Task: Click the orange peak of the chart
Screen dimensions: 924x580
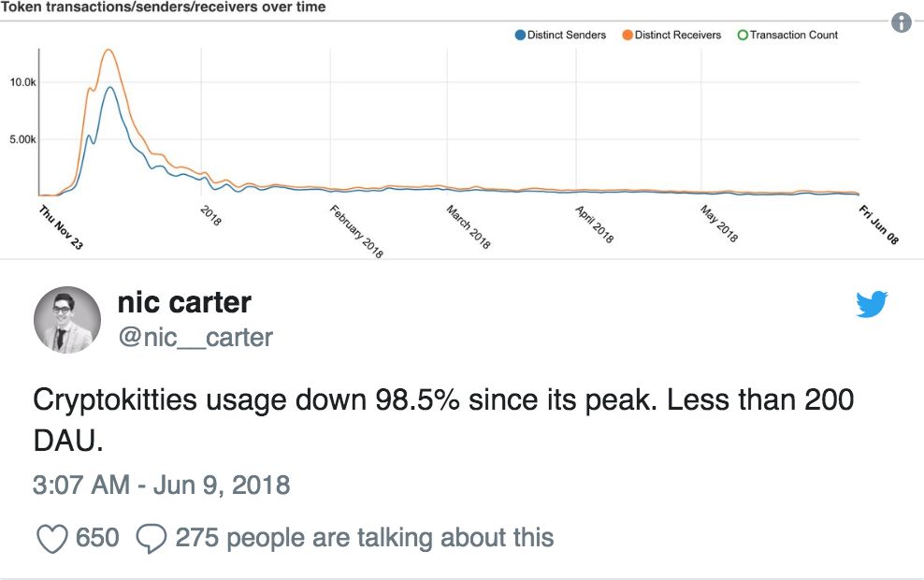Action: (x=109, y=51)
